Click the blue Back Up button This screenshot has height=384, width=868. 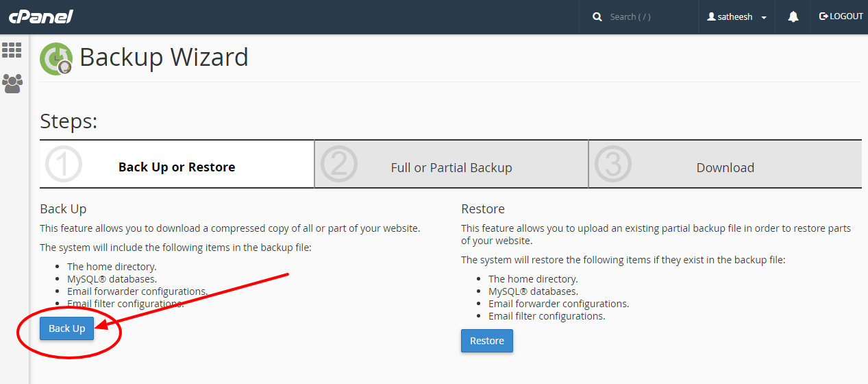tap(66, 328)
